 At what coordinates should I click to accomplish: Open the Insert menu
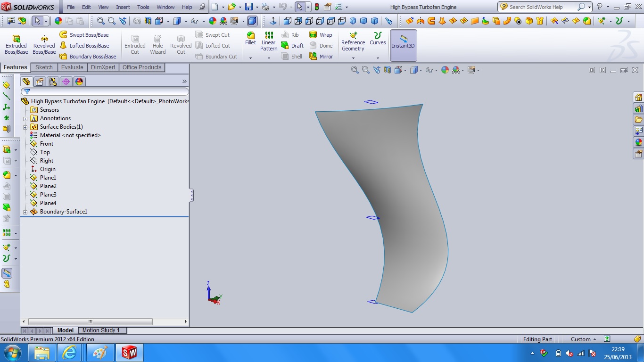pos(123,7)
